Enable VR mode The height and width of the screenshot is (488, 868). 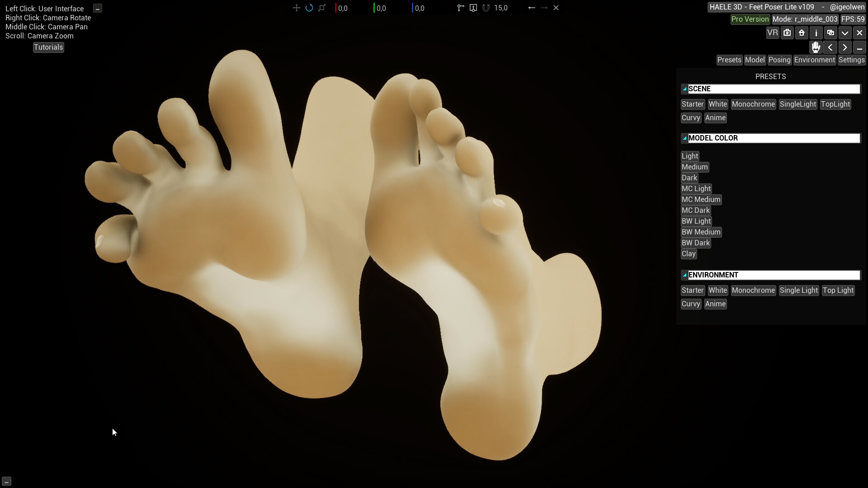[x=773, y=33]
